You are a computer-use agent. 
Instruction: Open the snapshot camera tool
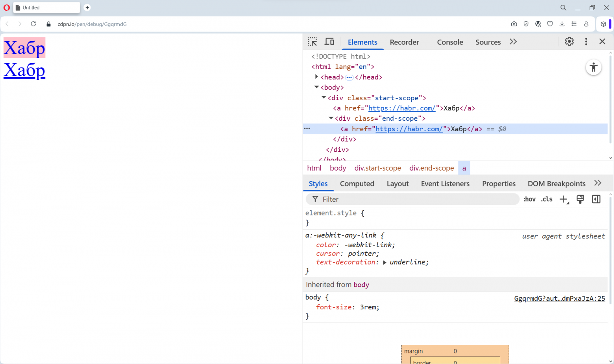point(514,24)
